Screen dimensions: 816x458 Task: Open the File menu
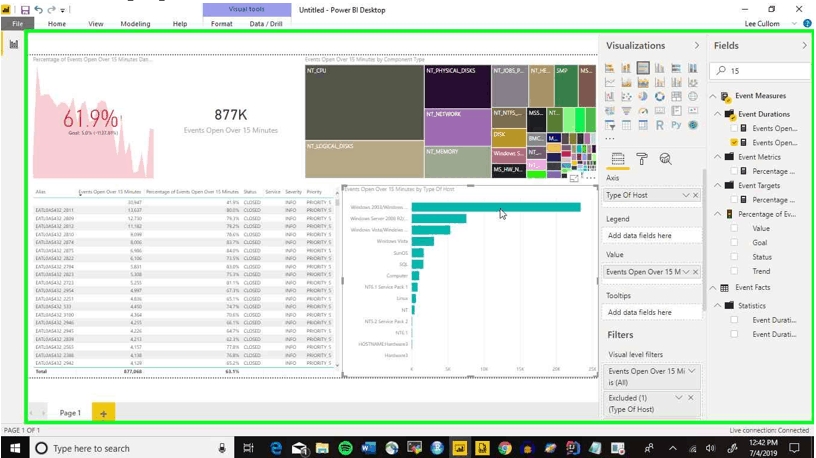17,23
